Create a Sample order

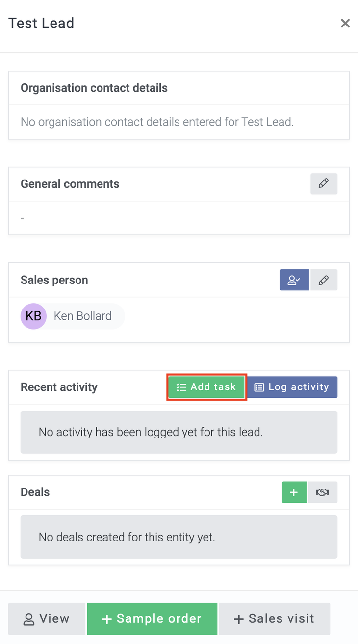pyautogui.click(x=152, y=619)
